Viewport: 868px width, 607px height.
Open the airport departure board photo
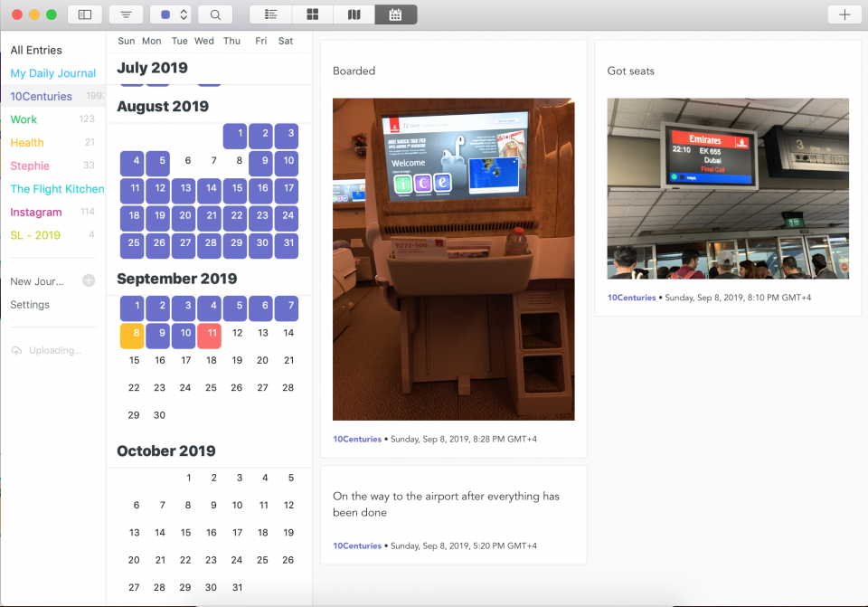point(728,188)
